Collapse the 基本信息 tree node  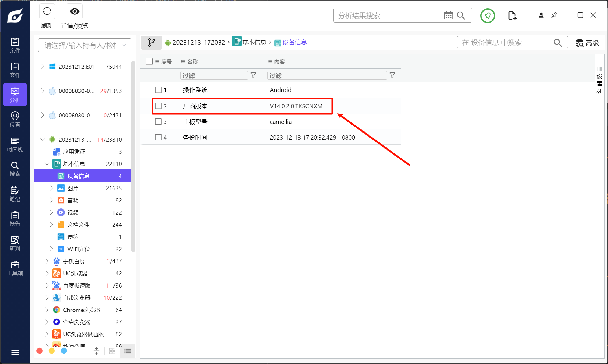[x=47, y=164]
